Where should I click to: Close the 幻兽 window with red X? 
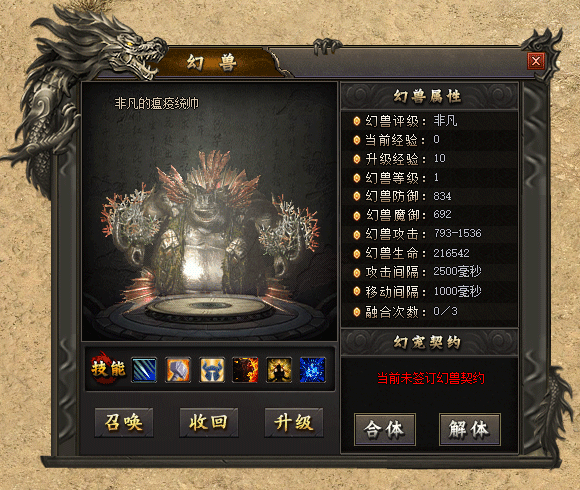point(536,61)
